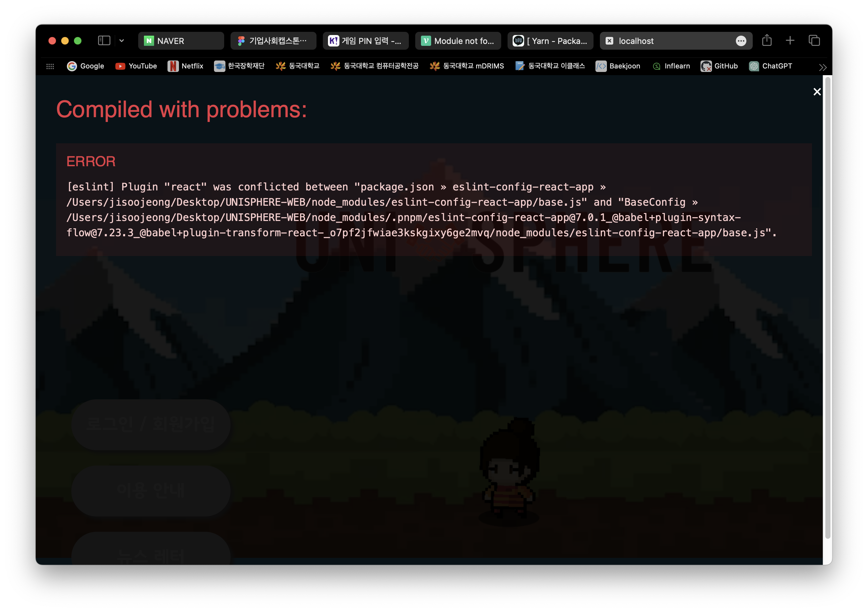Click the Yarn tab favicon

click(x=518, y=41)
